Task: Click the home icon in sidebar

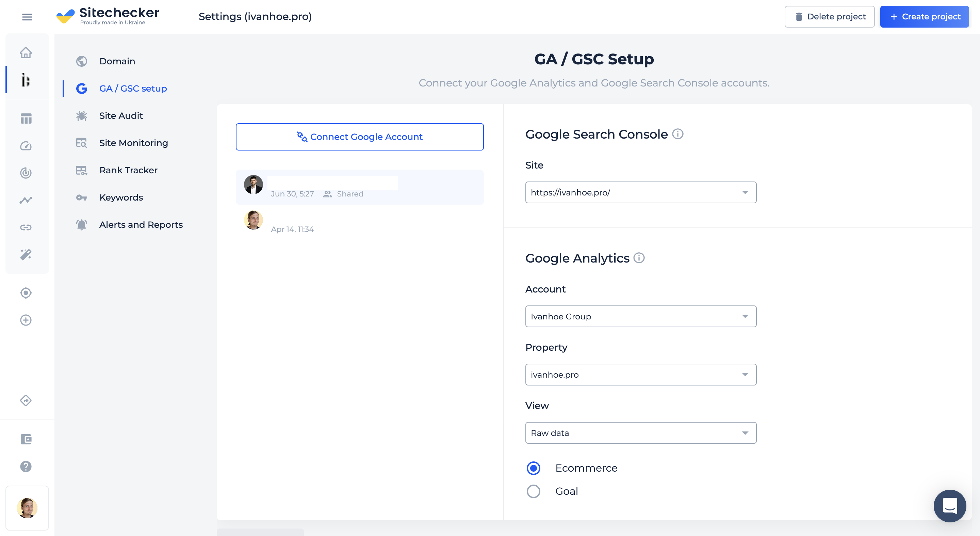Action: click(x=26, y=52)
